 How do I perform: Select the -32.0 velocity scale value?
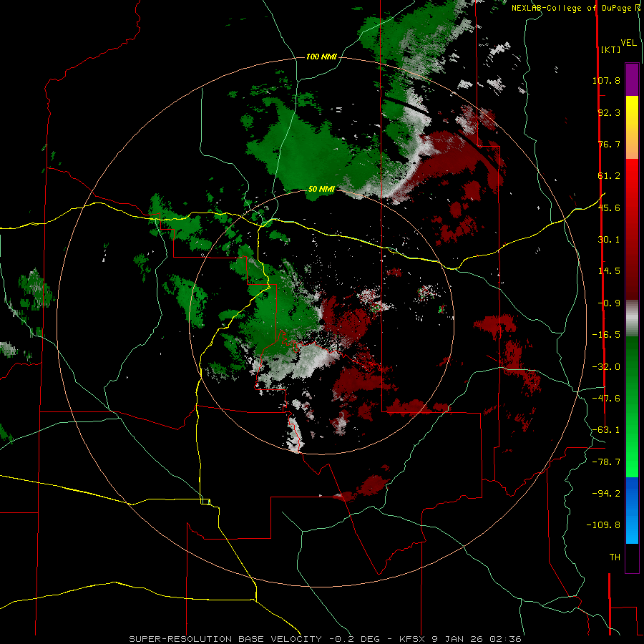606,367
